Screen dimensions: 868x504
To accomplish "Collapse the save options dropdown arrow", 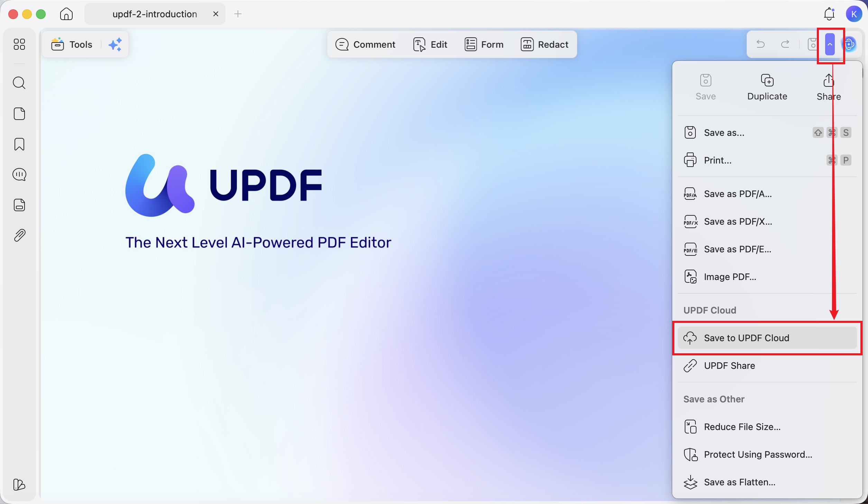I will click(x=830, y=44).
